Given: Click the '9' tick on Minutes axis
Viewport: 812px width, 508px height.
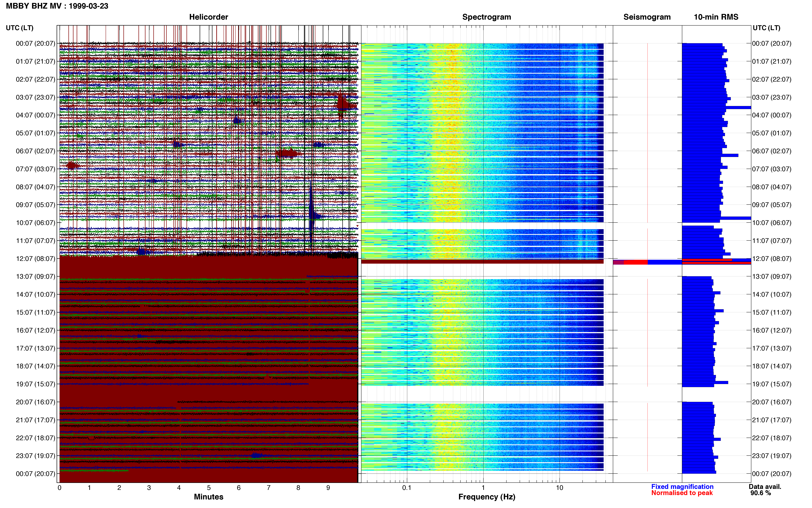Looking at the screenshot, I should [328, 488].
